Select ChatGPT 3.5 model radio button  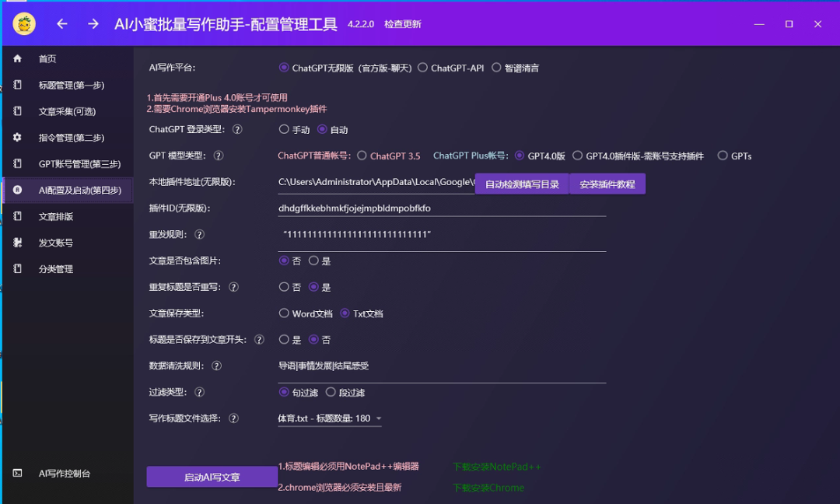(x=362, y=156)
